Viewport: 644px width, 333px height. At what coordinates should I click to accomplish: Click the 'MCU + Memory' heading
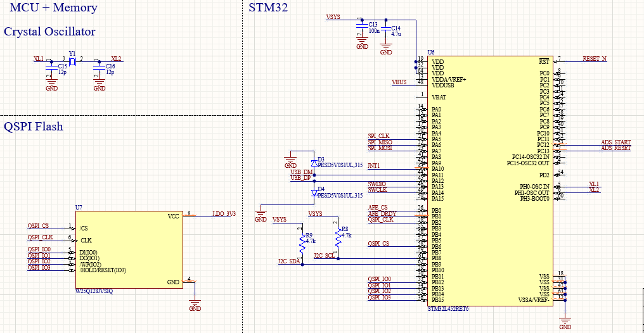(x=53, y=8)
